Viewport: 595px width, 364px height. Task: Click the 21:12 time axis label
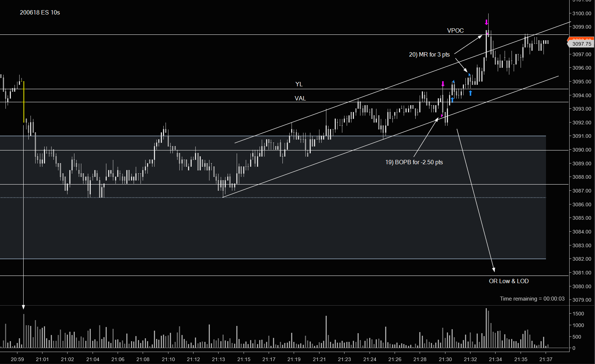(193, 359)
